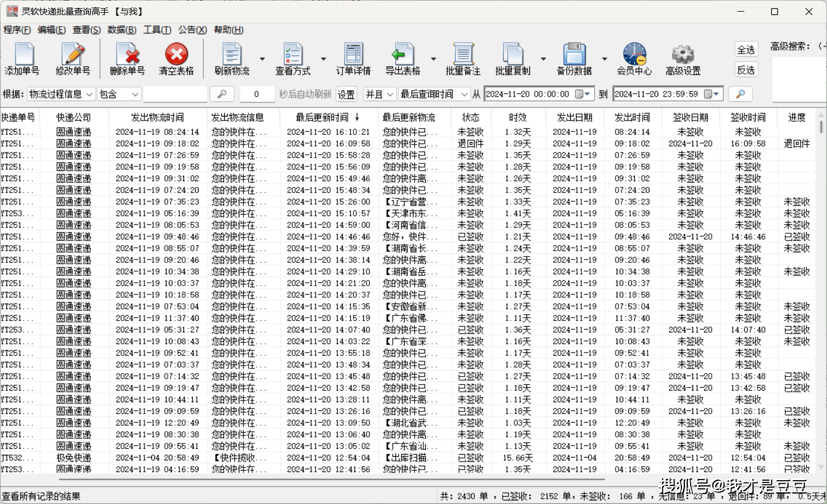Click cell 2024-11-20 16:10:21
The width and height of the screenshot is (827, 504).
(x=328, y=132)
